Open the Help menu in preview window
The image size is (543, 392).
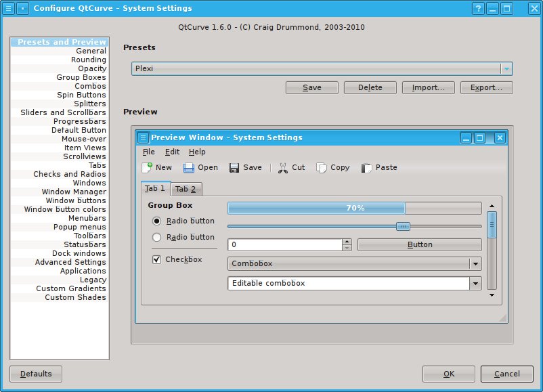point(197,152)
